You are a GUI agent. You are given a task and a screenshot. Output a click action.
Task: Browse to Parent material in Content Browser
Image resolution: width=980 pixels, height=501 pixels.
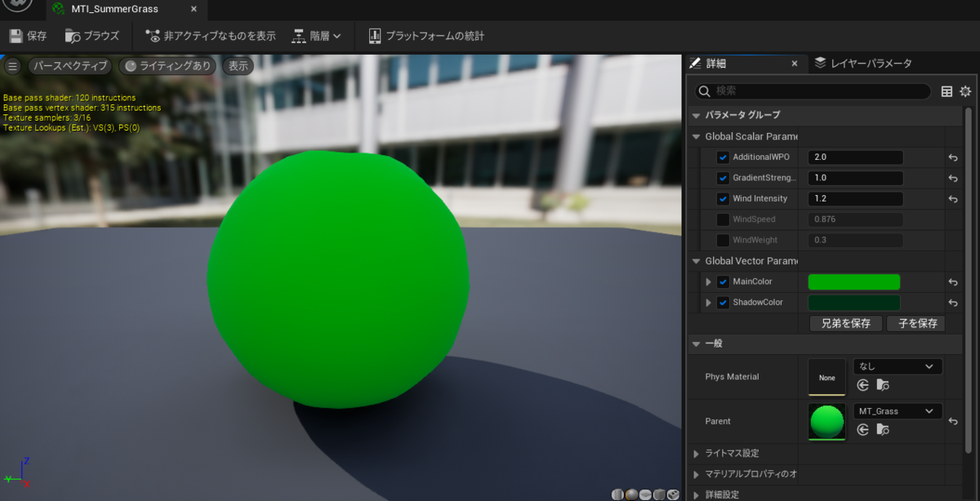click(882, 430)
